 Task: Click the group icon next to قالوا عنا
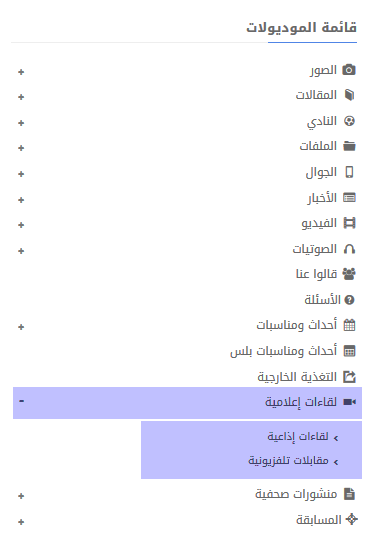(349, 274)
